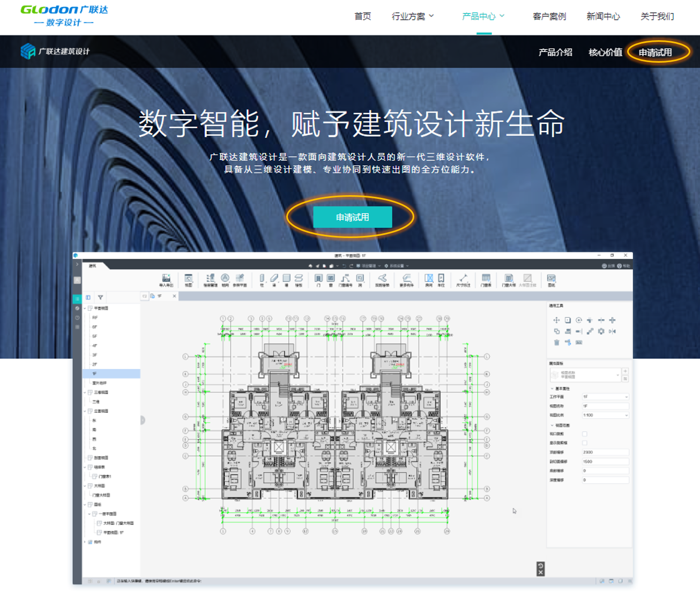Switch to the 建筑 ribbon tab
The height and width of the screenshot is (601, 700).
click(x=93, y=266)
